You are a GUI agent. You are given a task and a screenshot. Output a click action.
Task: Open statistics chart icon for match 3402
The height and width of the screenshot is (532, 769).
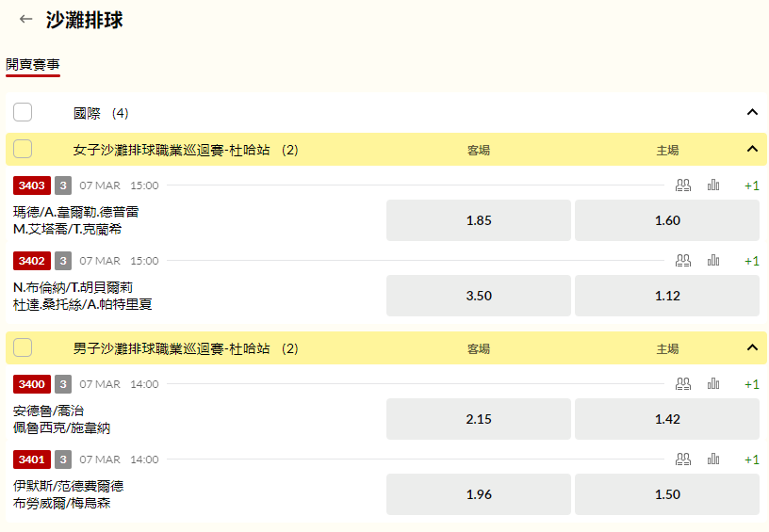click(713, 261)
